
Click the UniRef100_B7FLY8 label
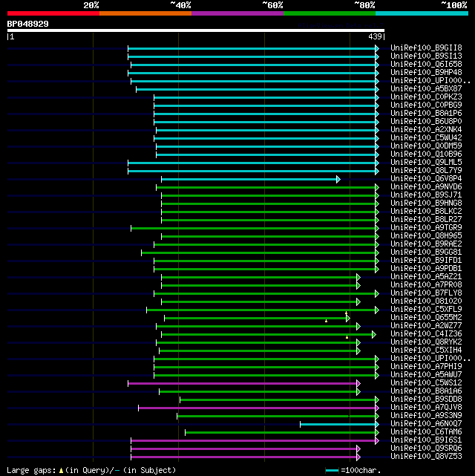pyautogui.click(x=426, y=293)
